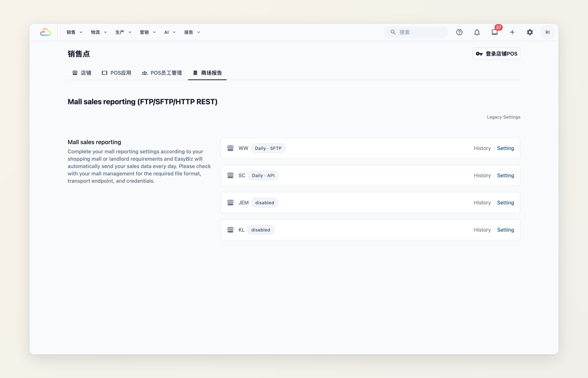This screenshot has height=378, width=588.
Task: Open the inbox with 37 badge
Action: click(495, 32)
